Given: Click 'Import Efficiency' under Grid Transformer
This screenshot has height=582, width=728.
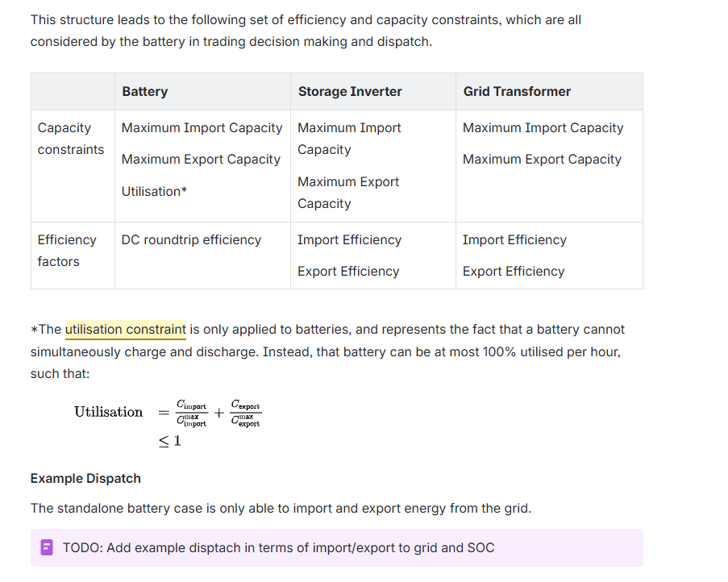Looking at the screenshot, I should click(514, 240).
